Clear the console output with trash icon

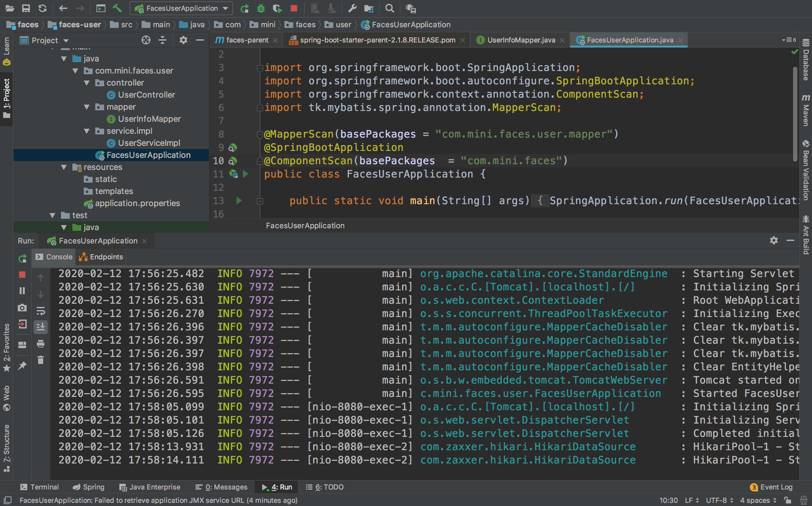41,360
